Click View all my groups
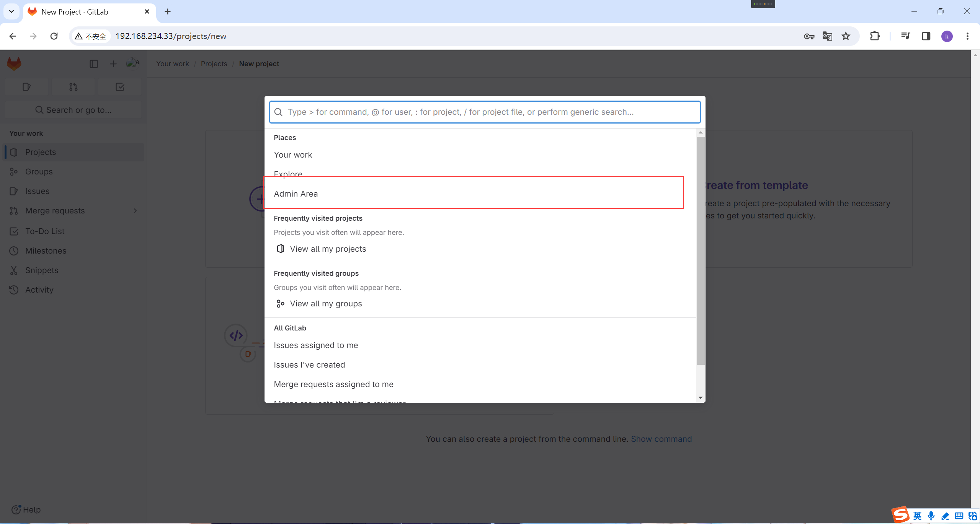Viewport: 980px width, 524px height. [326, 304]
